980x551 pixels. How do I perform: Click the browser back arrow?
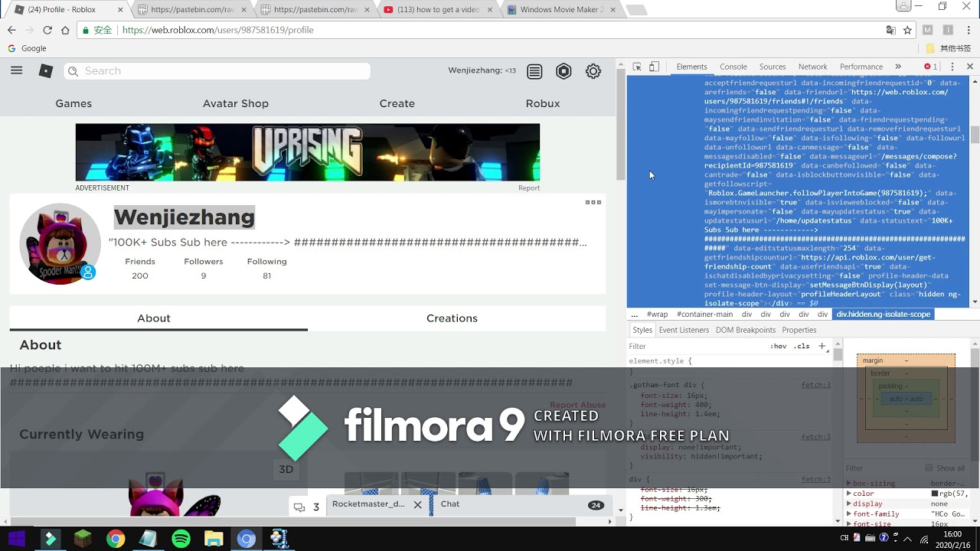point(11,30)
